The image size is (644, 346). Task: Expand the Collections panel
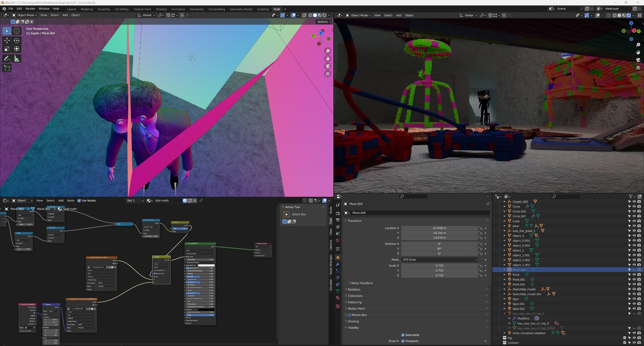click(355, 296)
